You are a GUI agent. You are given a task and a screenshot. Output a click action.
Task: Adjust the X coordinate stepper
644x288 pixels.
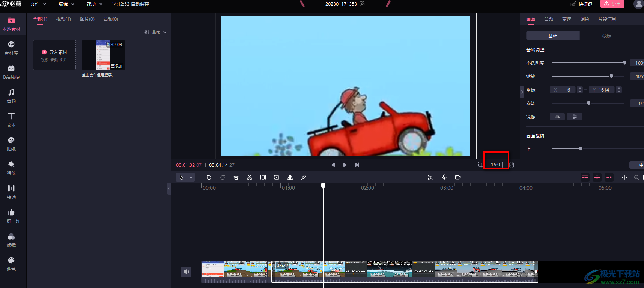tap(580, 90)
